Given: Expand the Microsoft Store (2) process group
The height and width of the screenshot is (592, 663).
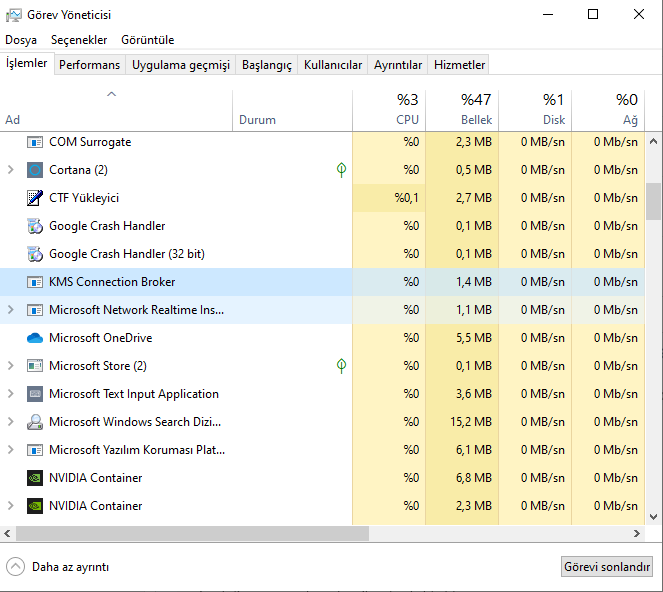Looking at the screenshot, I should pos(11,366).
